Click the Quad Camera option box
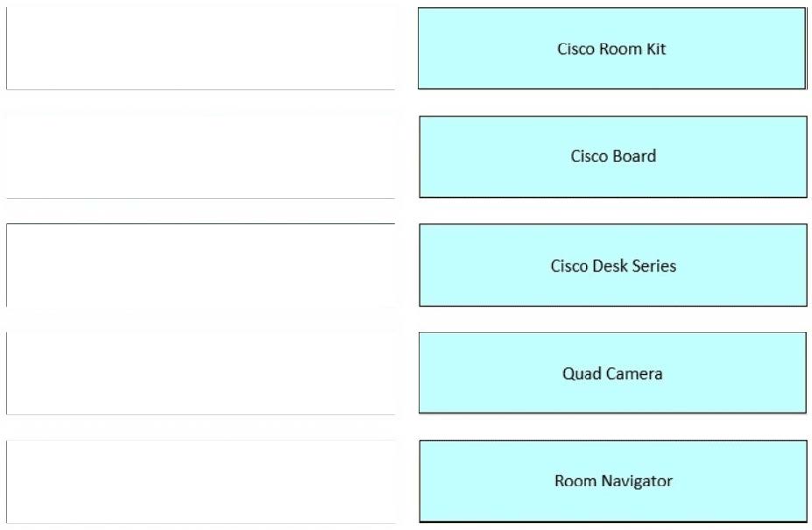812x530 pixels. (x=612, y=372)
